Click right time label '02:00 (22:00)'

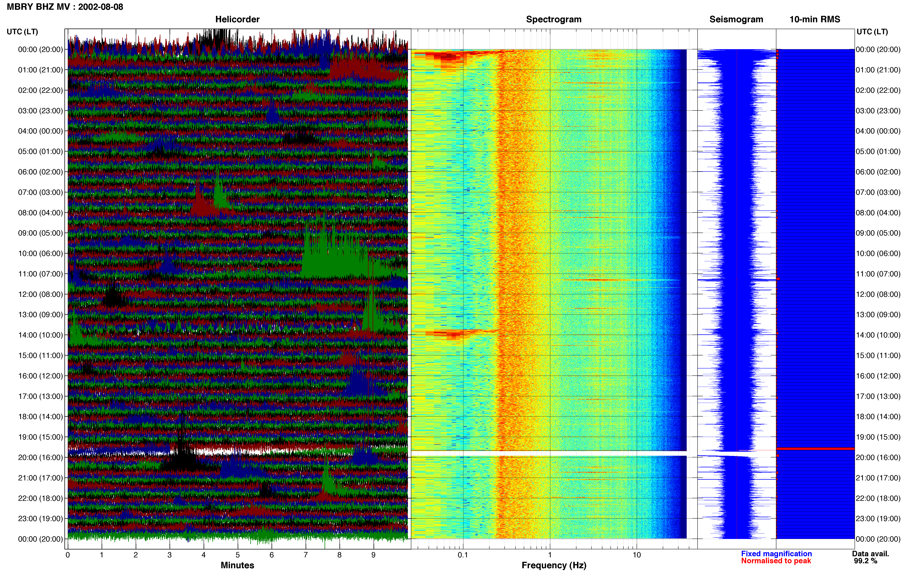pos(878,90)
